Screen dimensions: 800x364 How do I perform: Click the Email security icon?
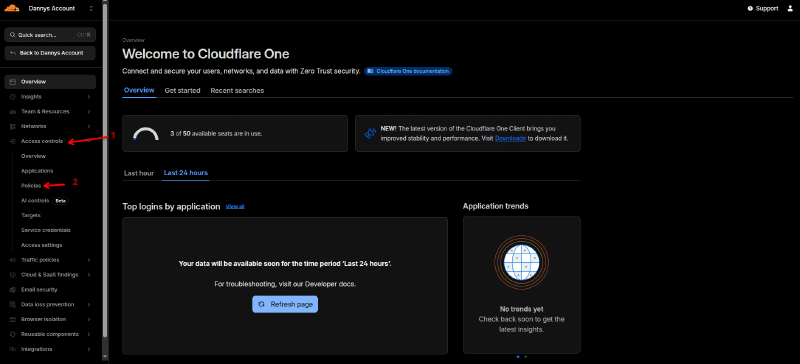[13, 289]
